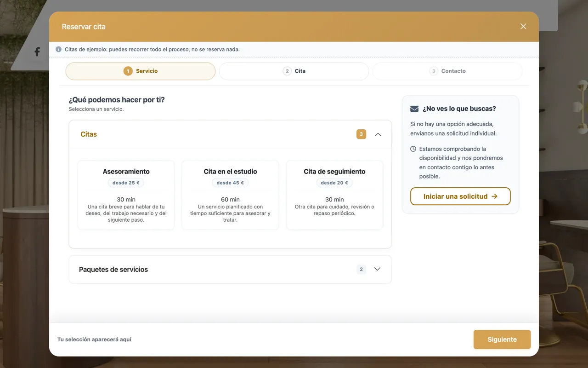Click the info icon beside Citas de ejemplo

(x=58, y=49)
